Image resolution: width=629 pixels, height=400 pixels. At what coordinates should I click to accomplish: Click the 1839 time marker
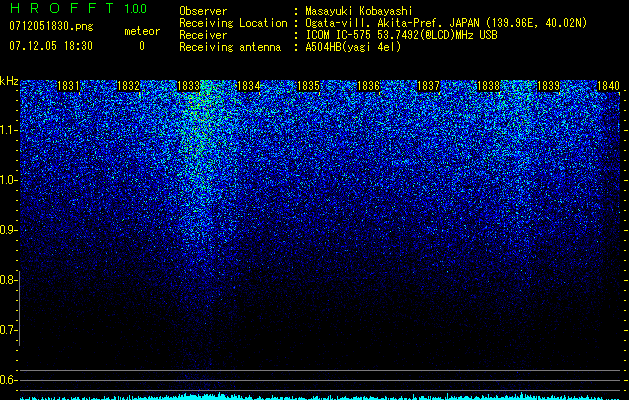pos(548,86)
